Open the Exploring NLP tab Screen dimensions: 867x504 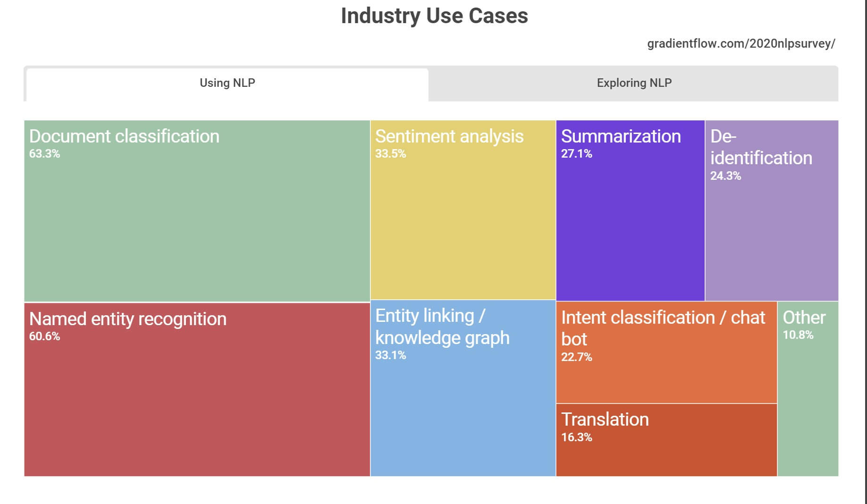coord(634,83)
